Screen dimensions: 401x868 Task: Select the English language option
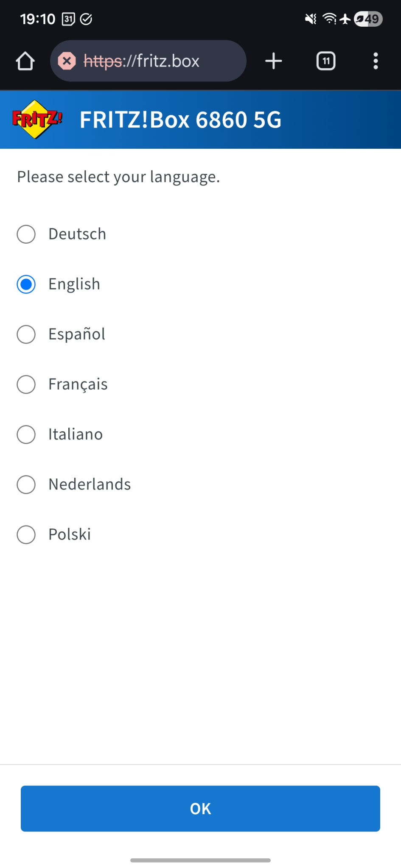click(26, 284)
